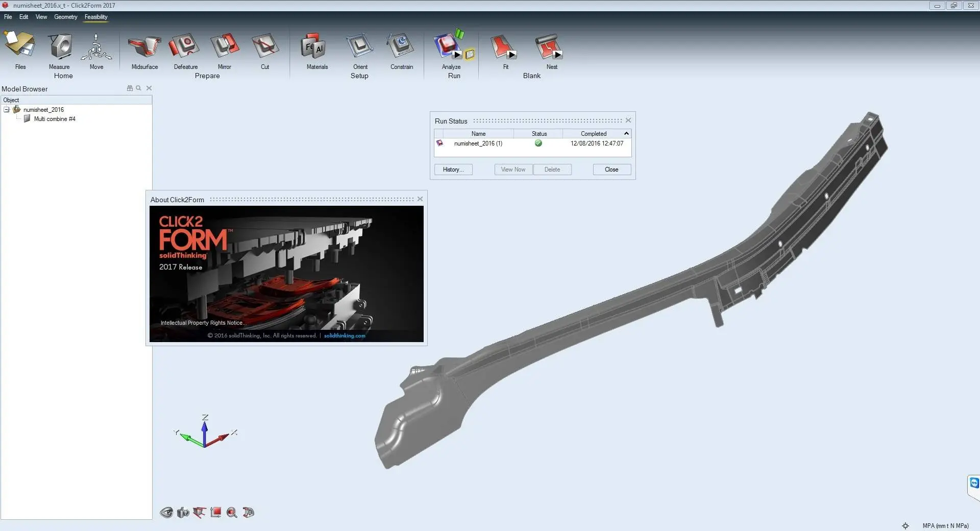Click the View Now button

[513, 170]
